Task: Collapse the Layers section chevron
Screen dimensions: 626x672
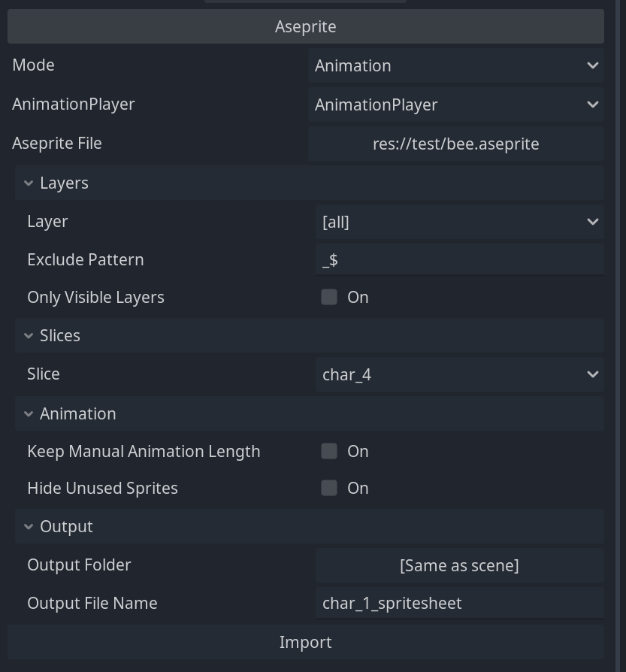Action: (x=29, y=183)
